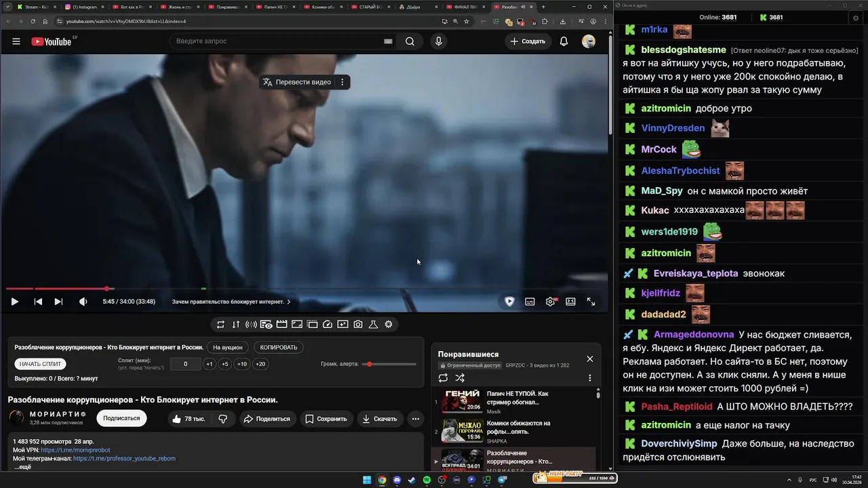Like the video with the 78 тыс. button
Screen dimensions: 868x488
[189, 419]
